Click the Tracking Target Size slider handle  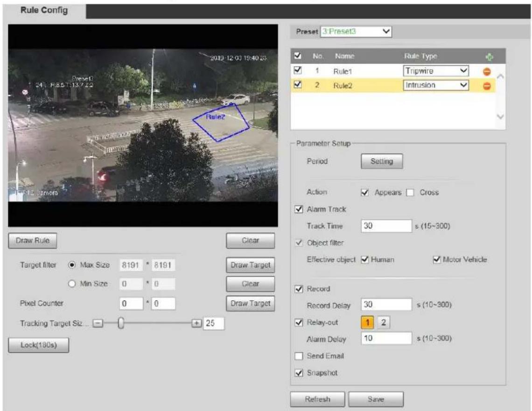point(121,323)
